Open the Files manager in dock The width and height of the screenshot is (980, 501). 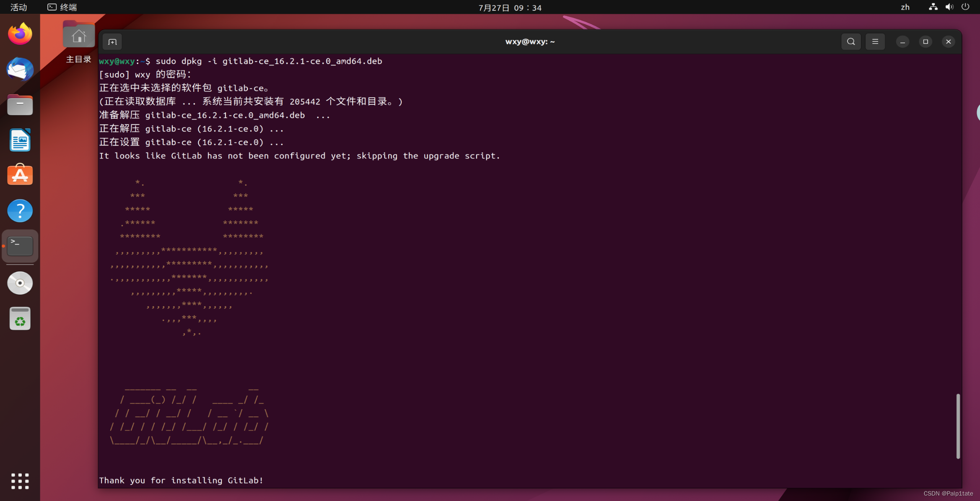click(x=20, y=104)
